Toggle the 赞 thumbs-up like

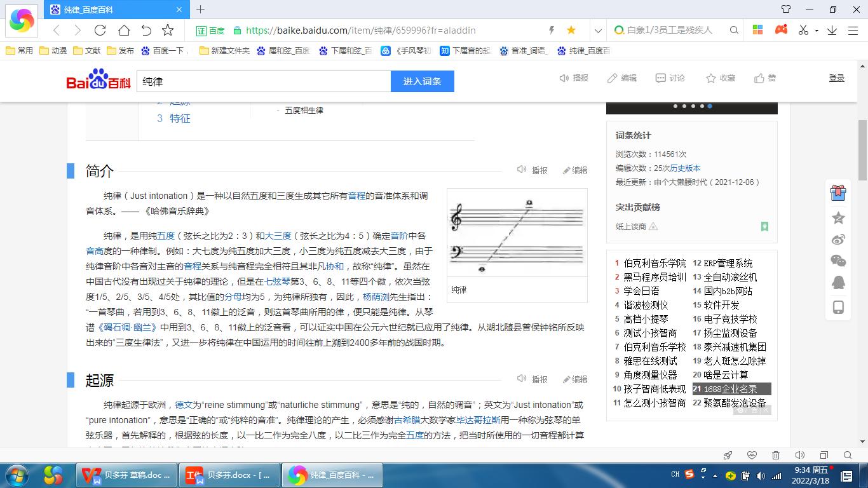(764, 78)
